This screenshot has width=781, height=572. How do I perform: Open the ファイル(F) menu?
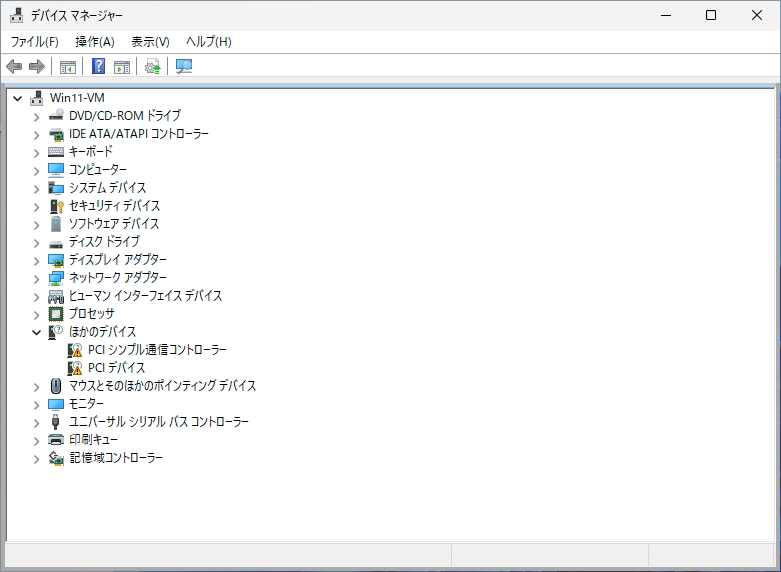click(x=35, y=42)
